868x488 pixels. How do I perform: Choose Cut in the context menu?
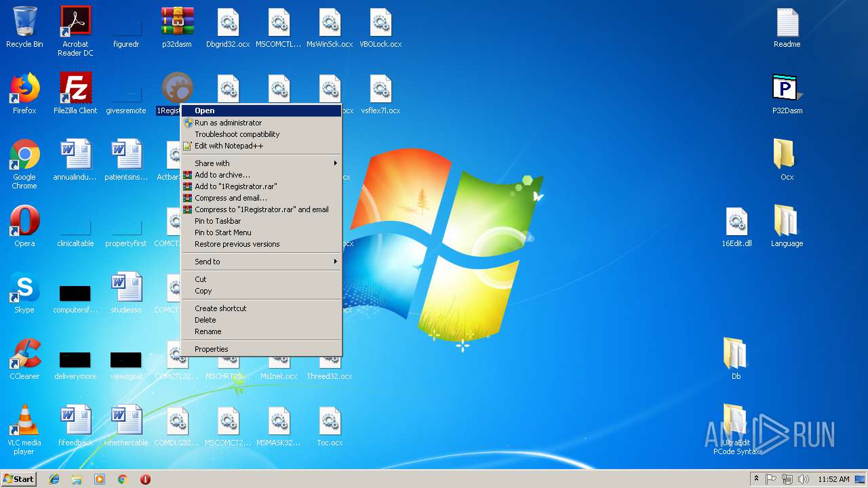point(262,279)
